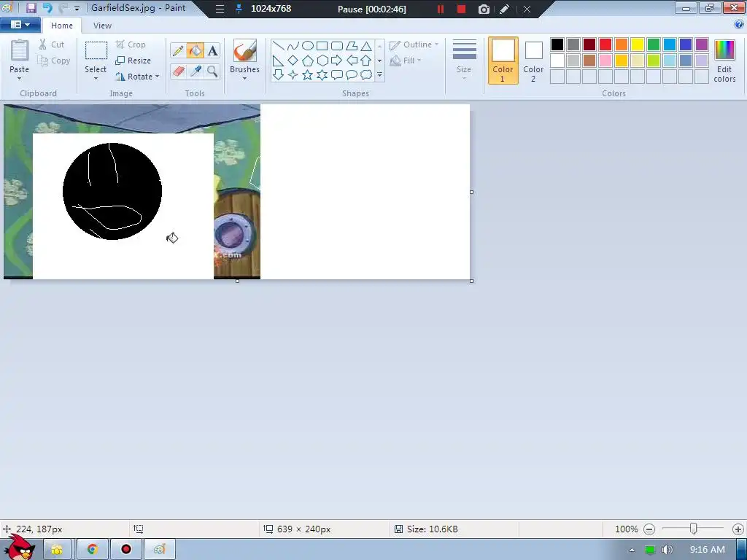Choose the Triangle shape
Image resolution: width=747 pixels, height=560 pixels.
click(366, 46)
